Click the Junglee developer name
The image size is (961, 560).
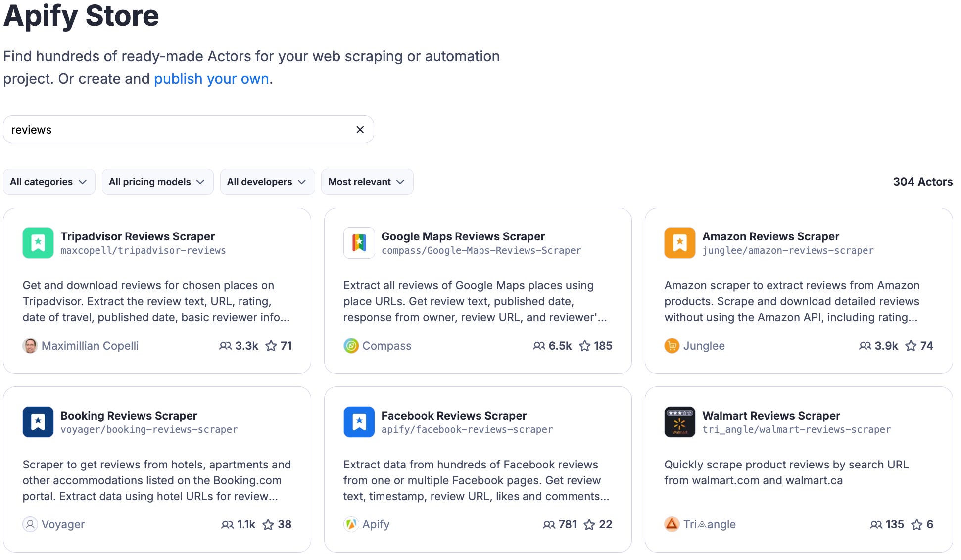[x=704, y=346]
